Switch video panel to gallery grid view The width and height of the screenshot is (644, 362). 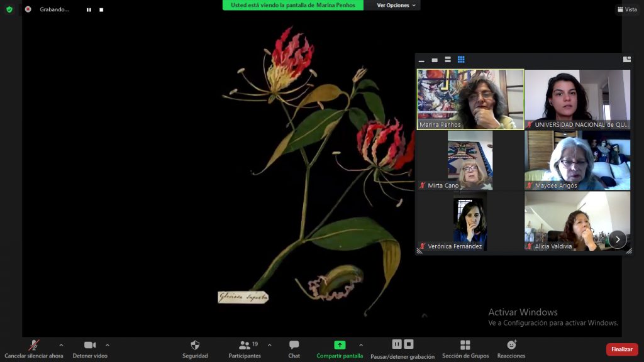point(461,60)
